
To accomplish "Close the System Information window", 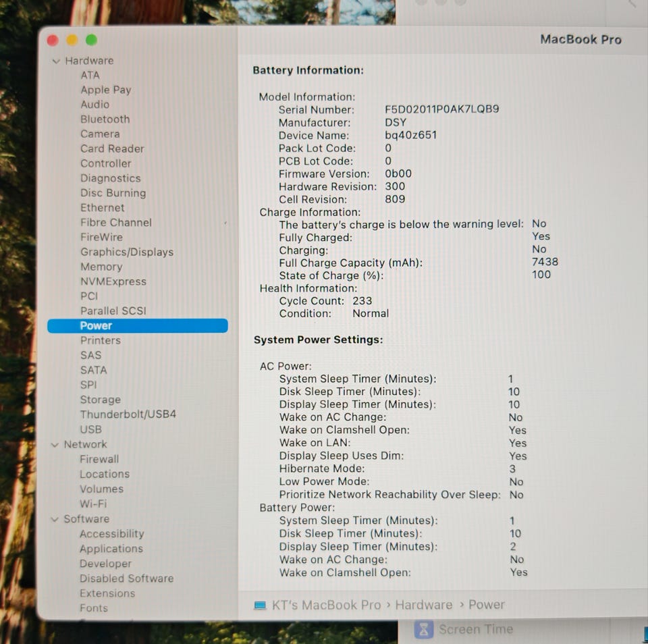I will pyautogui.click(x=53, y=40).
